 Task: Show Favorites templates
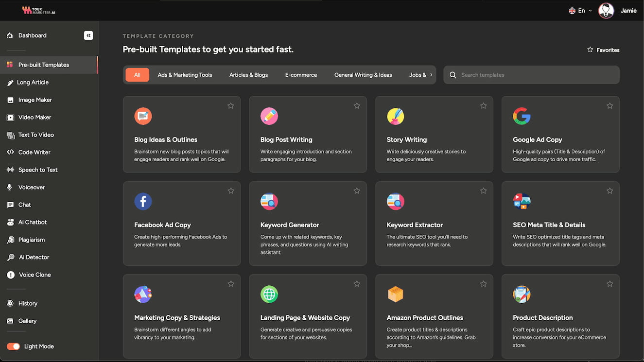pos(603,50)
